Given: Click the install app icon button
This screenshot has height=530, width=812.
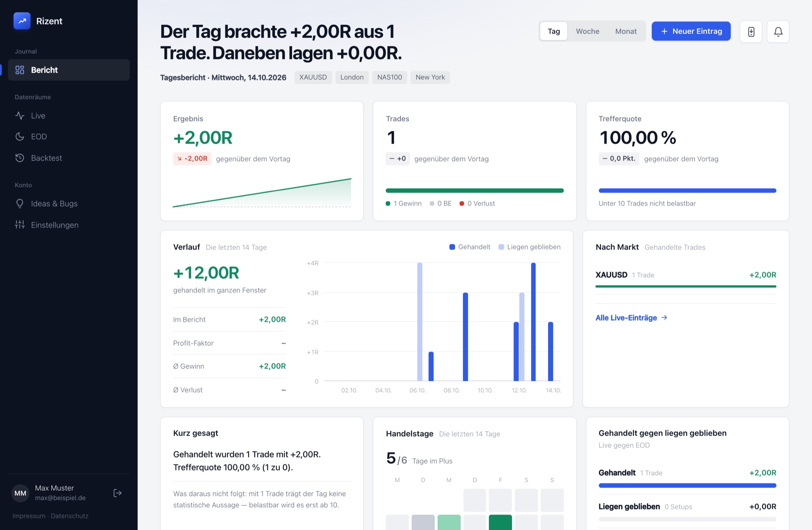Looking at the screenshot, I should (751, 31).
